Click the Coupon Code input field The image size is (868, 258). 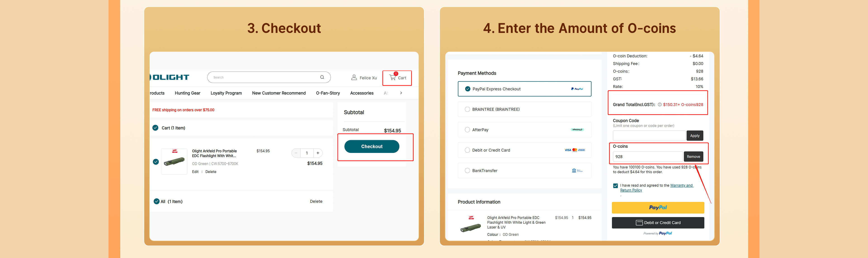tap(649, 136)
